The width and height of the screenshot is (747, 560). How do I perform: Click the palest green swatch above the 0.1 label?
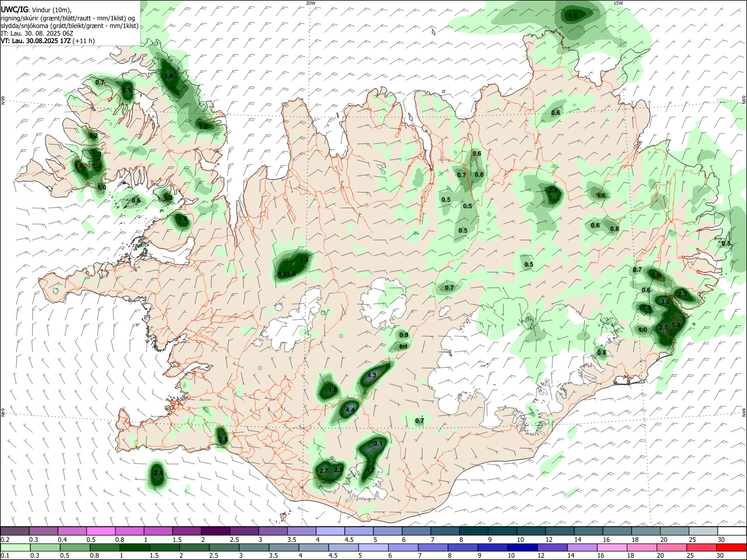(15, 547)
